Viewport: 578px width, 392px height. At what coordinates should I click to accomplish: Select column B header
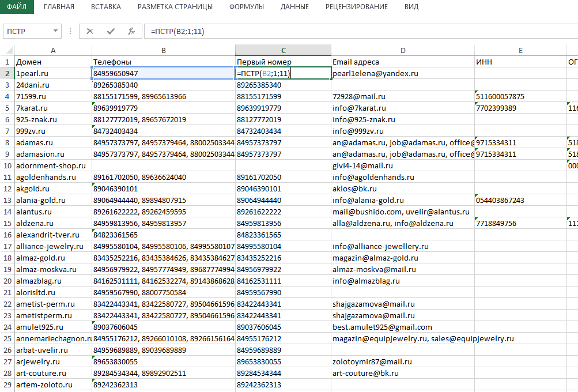click(x=164, y=51)
